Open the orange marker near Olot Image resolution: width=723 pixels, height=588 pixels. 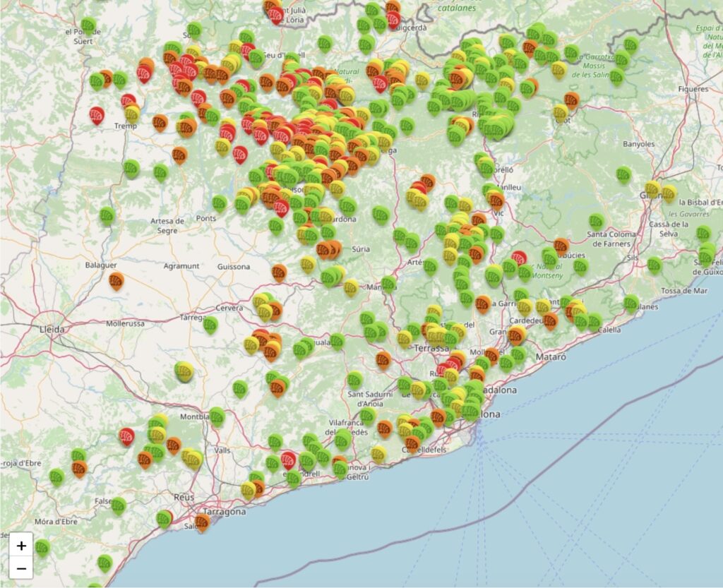pos(571,99)
